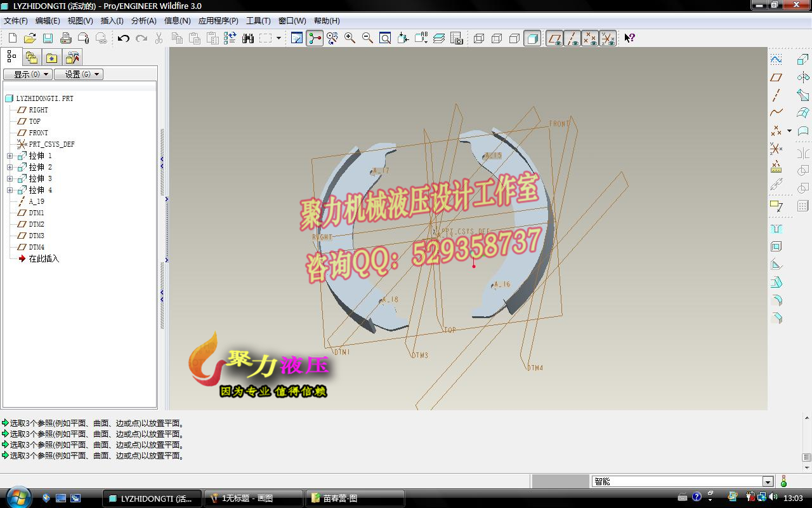Toggle coordinate system display visibility
This screenshot has width=812, height=508.
tap(608, 38)
